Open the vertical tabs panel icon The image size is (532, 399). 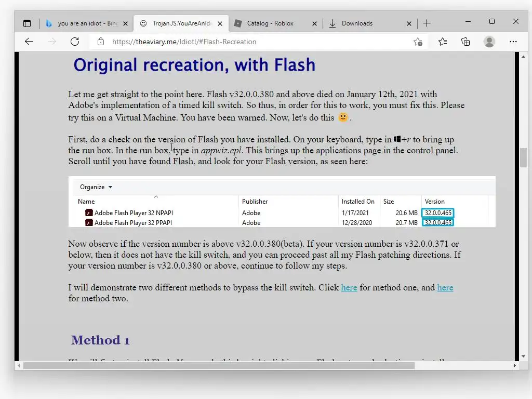(x=27, y=23)
